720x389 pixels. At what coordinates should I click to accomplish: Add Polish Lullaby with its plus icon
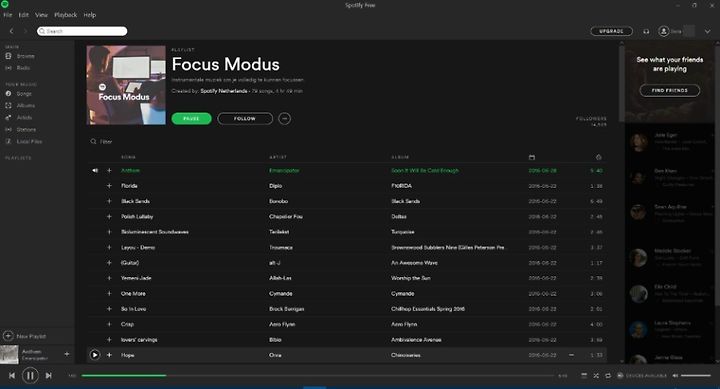(109, 216)
